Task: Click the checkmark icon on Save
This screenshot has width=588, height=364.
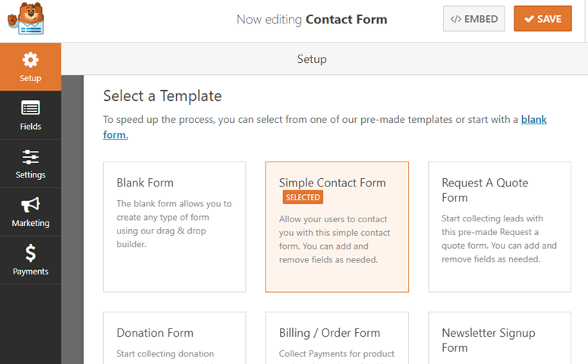Action: [x=529, y=19]
